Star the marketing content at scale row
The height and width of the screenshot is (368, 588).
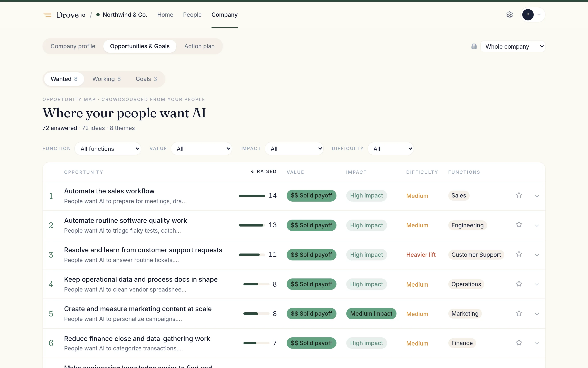click(519, 313)
